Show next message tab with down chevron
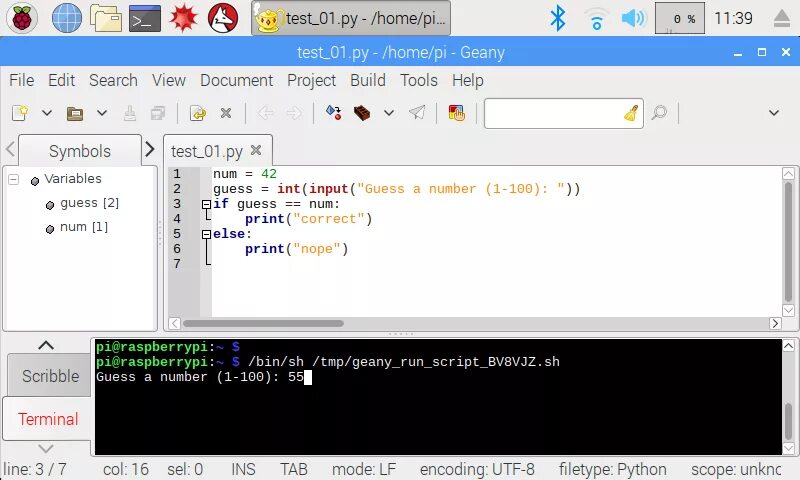Viewport: 800px width, 480px height. tap(46, 449)
